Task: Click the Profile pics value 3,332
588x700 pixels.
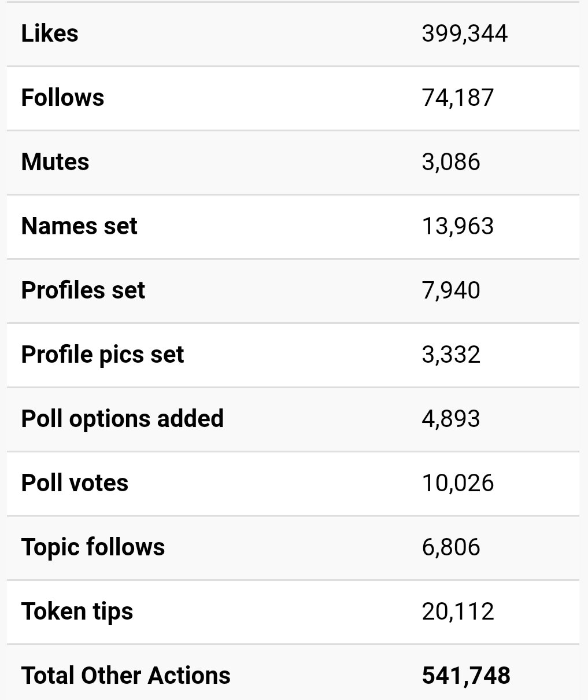Action: [451, 355]
